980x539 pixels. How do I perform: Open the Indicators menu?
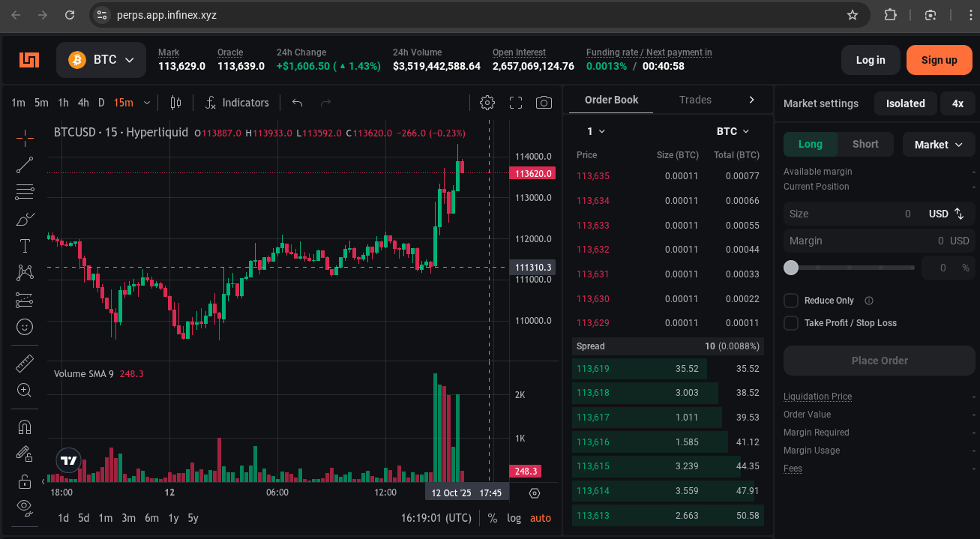(x=237, y=103)
